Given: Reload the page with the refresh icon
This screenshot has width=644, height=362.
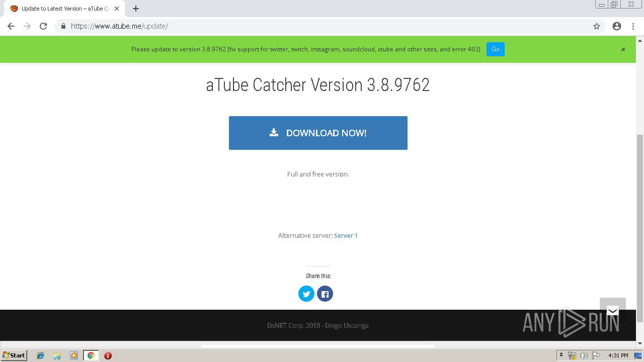Looking at the screenshot, I should 43,26.
